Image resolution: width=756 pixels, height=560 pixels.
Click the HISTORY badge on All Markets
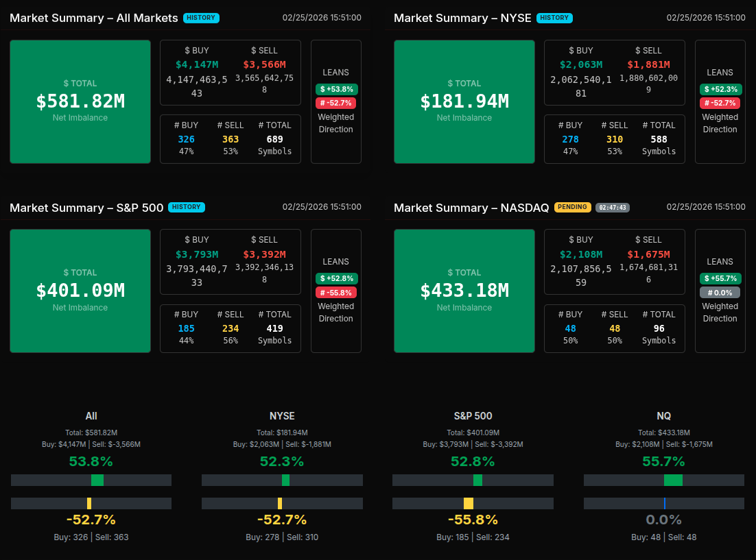(x=201, y=18)
